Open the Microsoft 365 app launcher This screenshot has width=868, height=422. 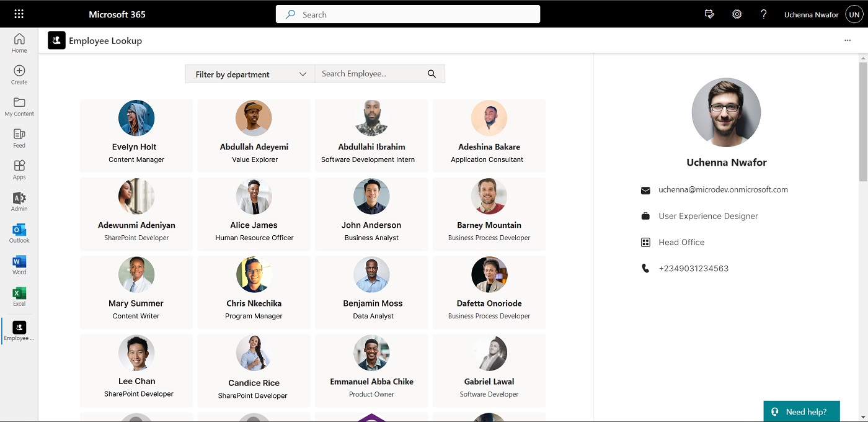[x=19, y=14]
